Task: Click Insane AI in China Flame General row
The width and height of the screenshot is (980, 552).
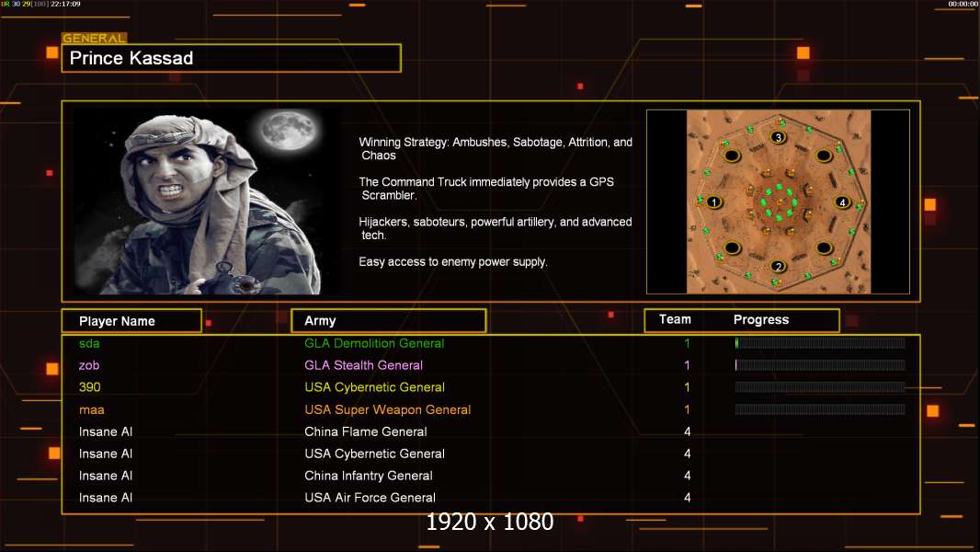Action: 106,431
